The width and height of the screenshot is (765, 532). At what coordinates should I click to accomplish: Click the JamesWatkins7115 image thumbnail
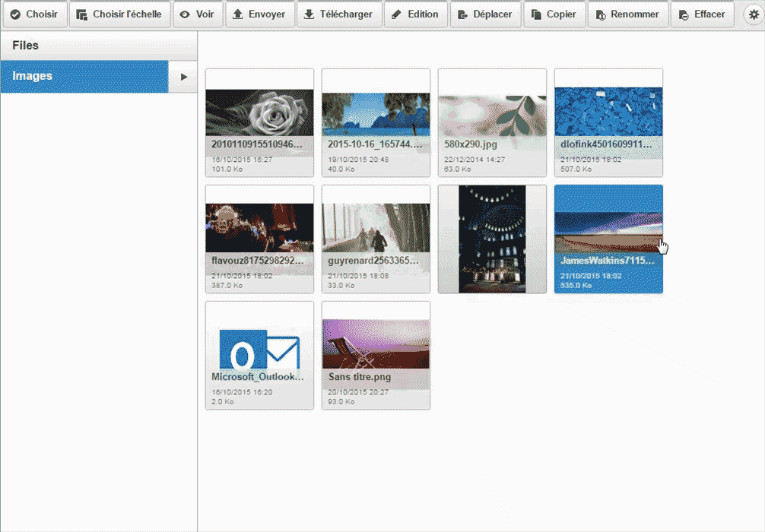click(x=608, y=238)
